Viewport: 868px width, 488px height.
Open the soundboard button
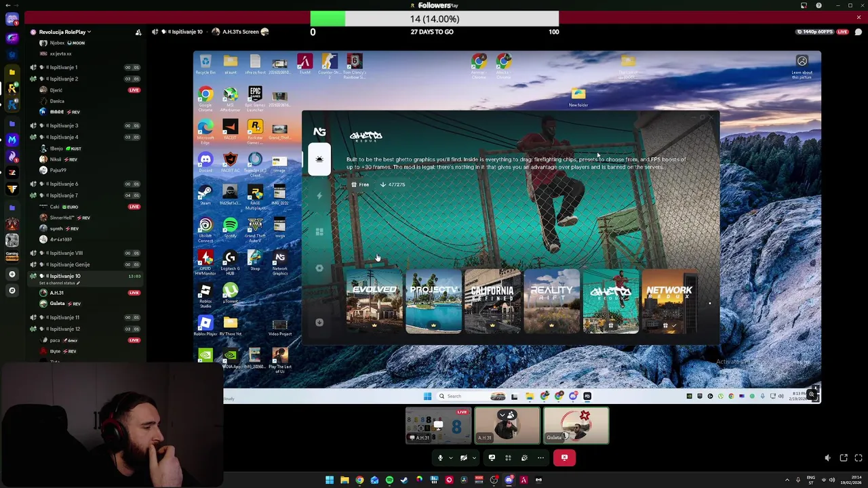click(x=524, y=458)
